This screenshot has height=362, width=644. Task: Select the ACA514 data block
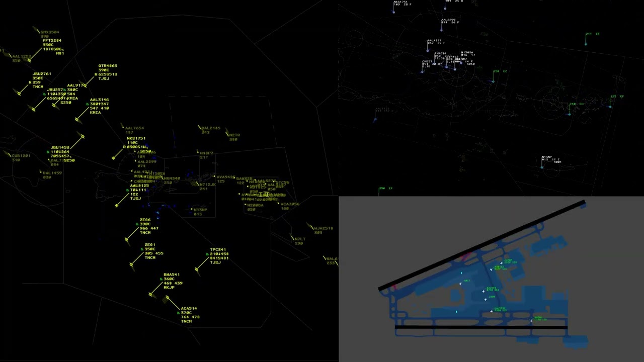(189, 315)
